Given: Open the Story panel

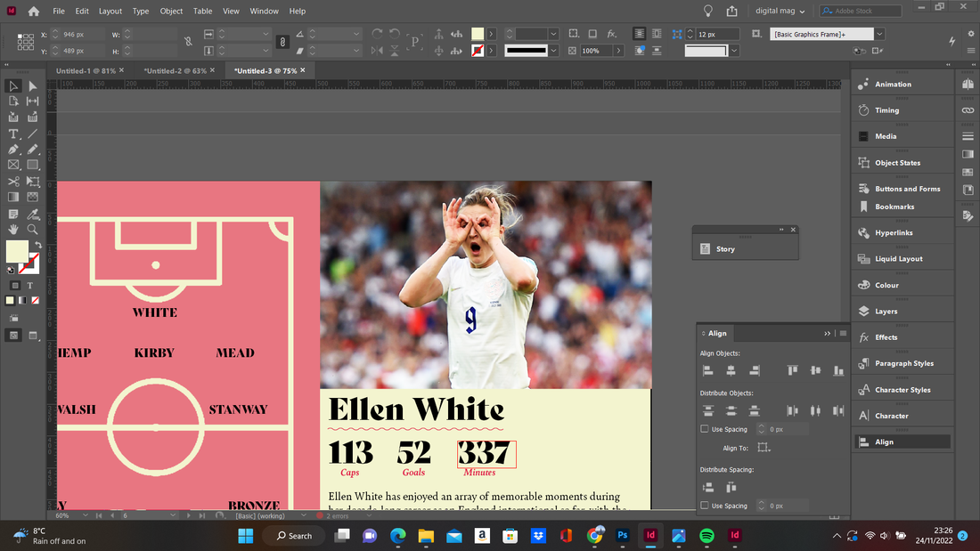Looking at the screenshot, I should tap(725, 248).
